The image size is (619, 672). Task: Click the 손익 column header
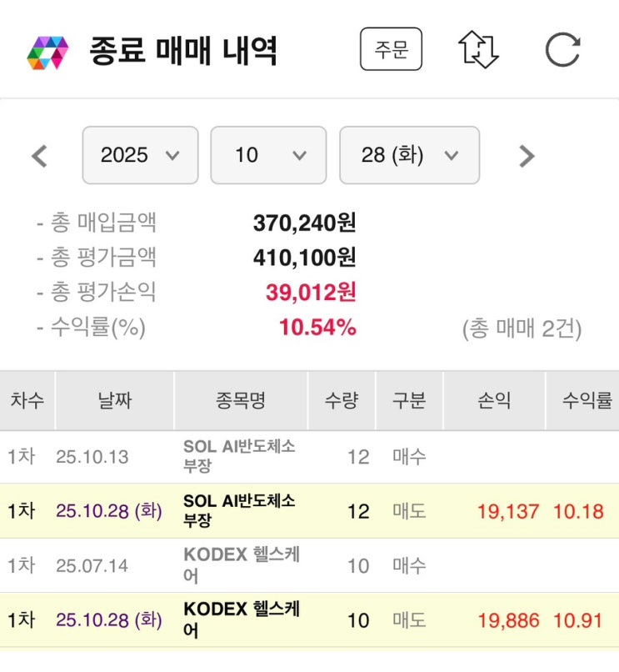click(493, 400)
